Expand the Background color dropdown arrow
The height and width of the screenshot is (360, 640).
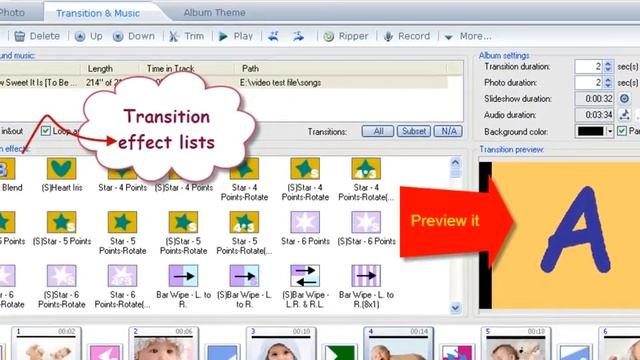[610, 131]
